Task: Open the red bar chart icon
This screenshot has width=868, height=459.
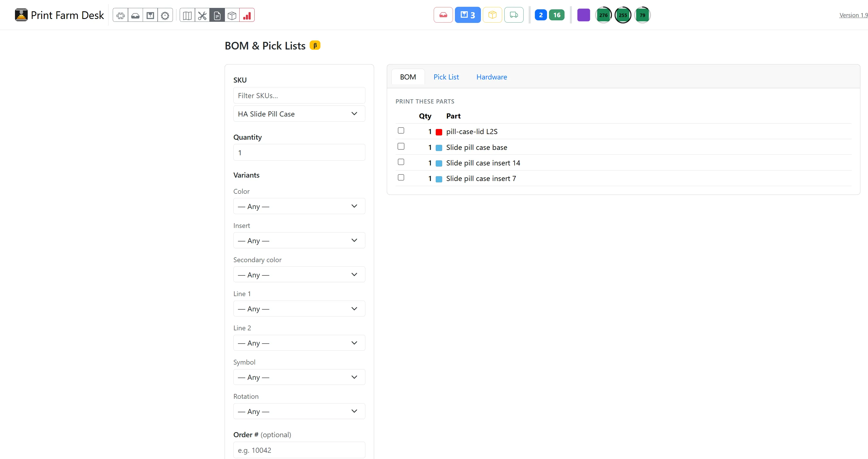Action: tap(247, 15)
